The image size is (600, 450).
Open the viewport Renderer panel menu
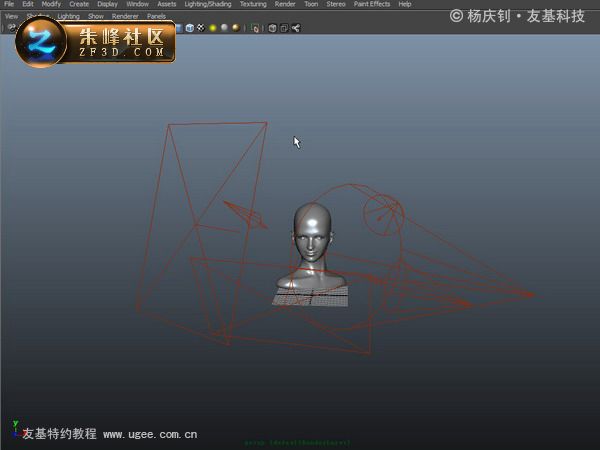point(125,16)
